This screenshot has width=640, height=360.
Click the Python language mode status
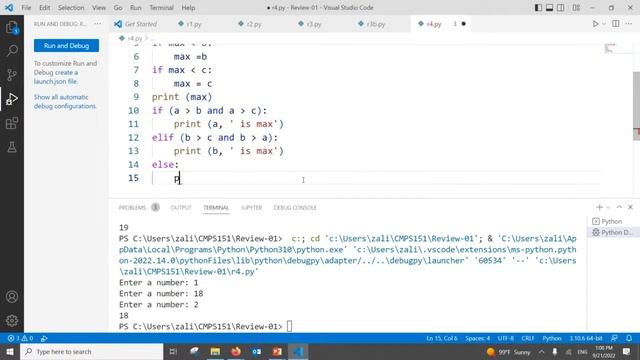pos(552,338)
